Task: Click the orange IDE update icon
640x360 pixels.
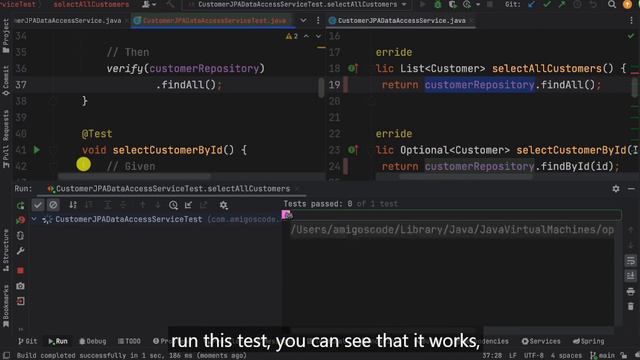Action: [x=627, y=4]
